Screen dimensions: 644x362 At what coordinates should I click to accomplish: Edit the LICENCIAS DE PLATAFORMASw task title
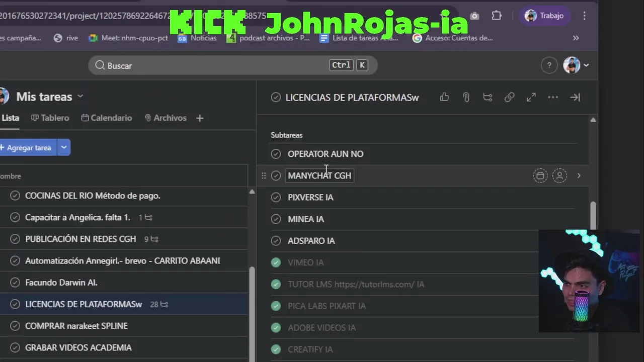point(352,97)
